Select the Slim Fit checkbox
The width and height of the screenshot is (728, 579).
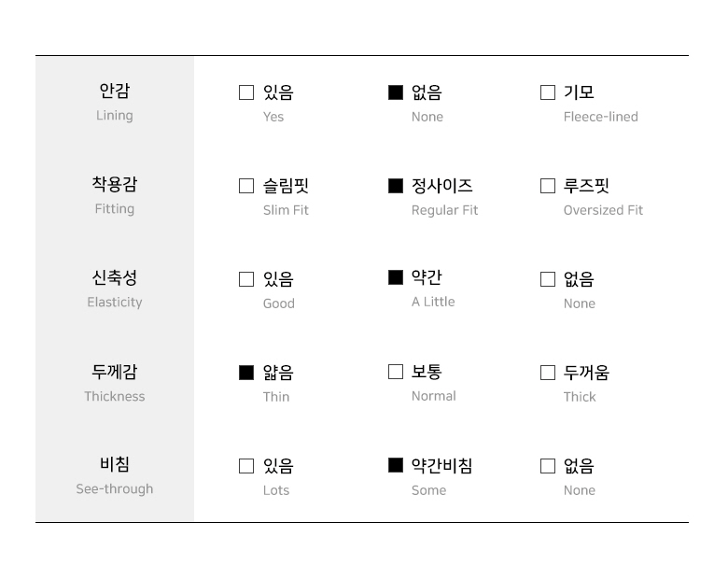(x=246, y=186)
